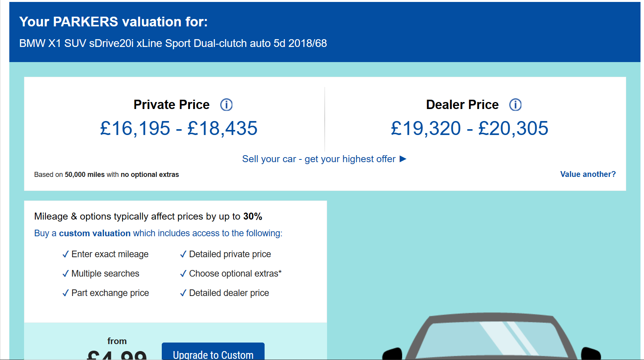This screenshot has width=644, height=360.
Task: Click the Multiple searches checkmark icon
Action: click(66, 274)
